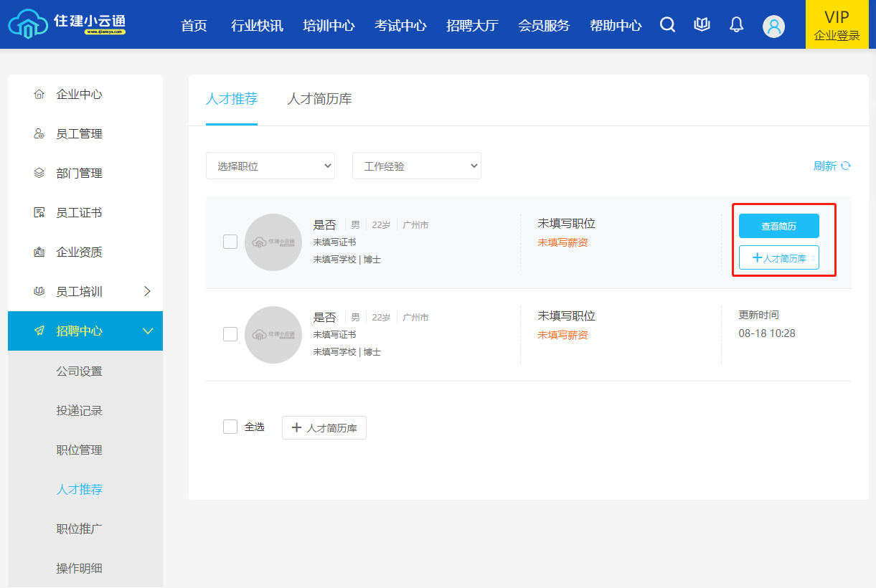Click the search magnifier icon in header
The height and width of the screenshot is (588, 876).
[667, 25]
